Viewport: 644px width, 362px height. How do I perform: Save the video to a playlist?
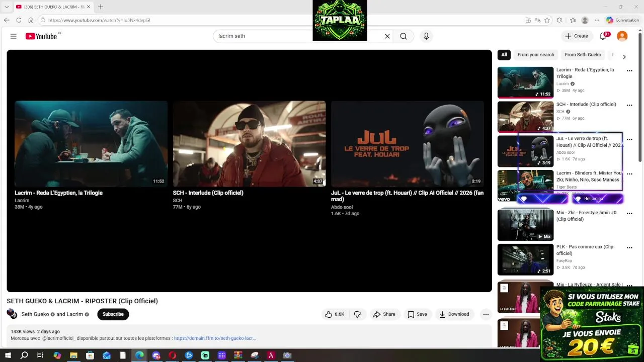(x=417, y=314)
